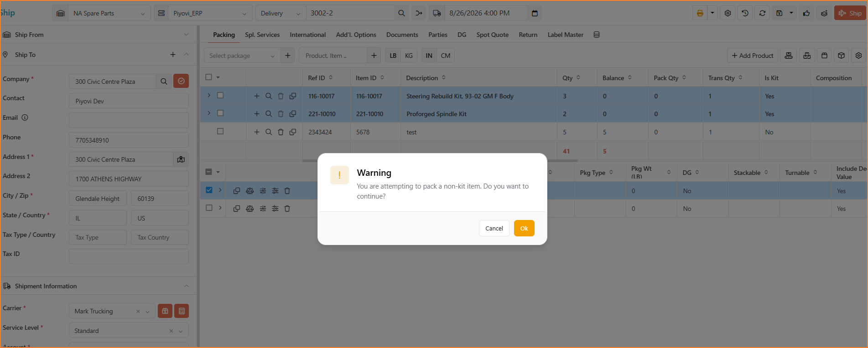
Task: Click the plus next to Select package
Action: click(288, 56)
